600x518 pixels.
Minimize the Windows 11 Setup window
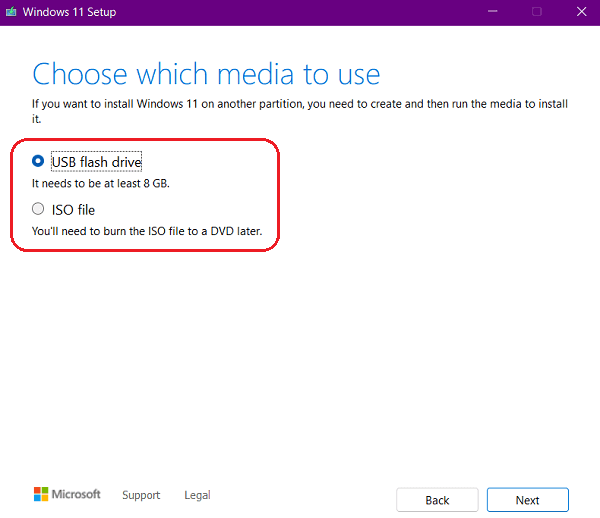492,12
